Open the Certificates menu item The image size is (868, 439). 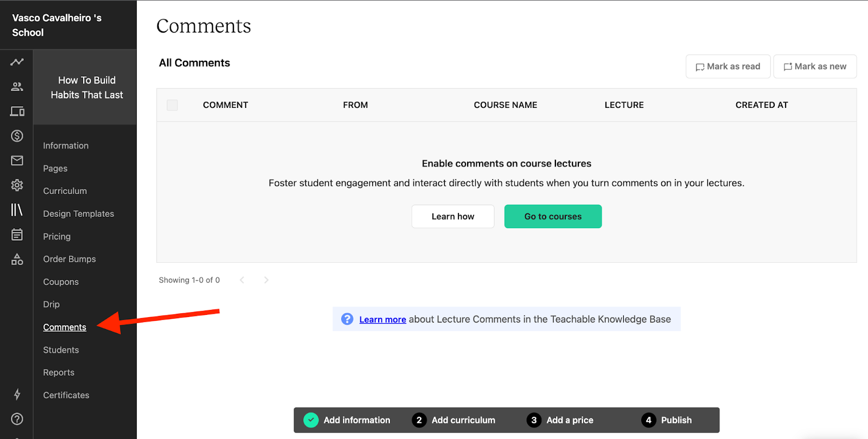(66, 396)
